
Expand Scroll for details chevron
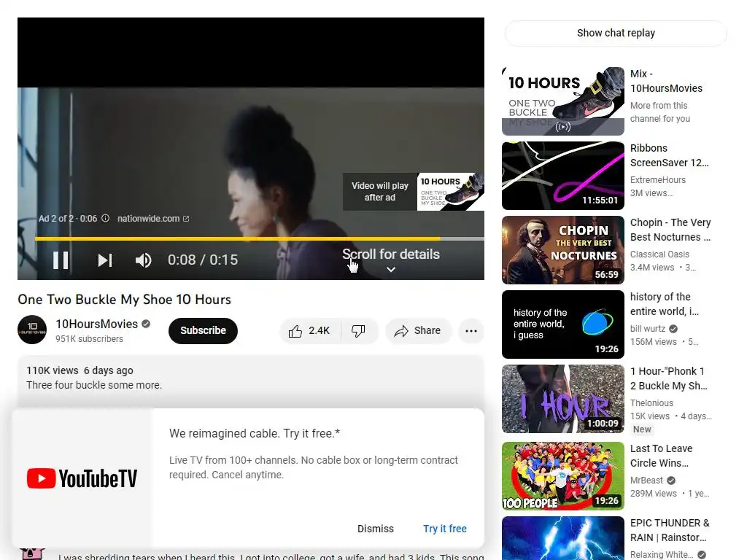pos(391,270)
